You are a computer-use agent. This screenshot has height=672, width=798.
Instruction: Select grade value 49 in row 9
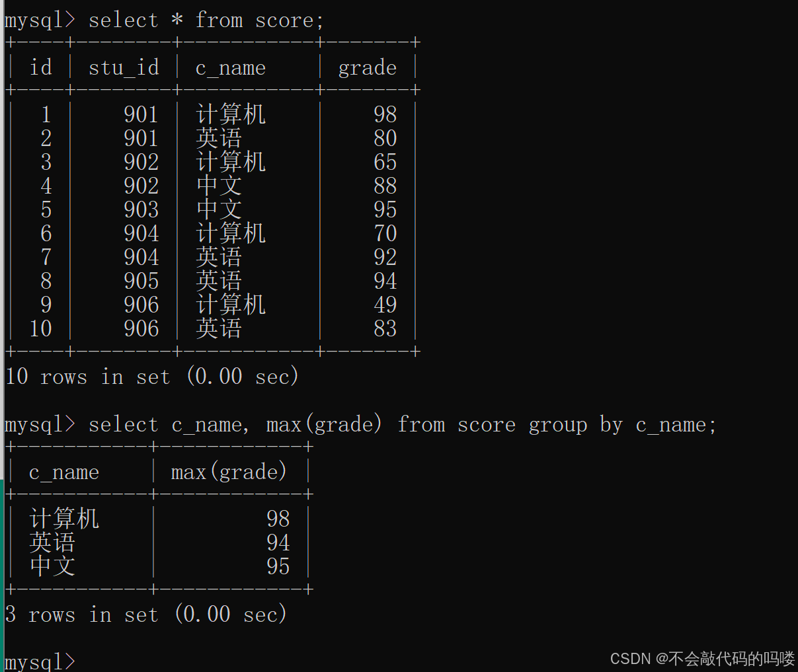pyautogui.click(x=385, y=305)
